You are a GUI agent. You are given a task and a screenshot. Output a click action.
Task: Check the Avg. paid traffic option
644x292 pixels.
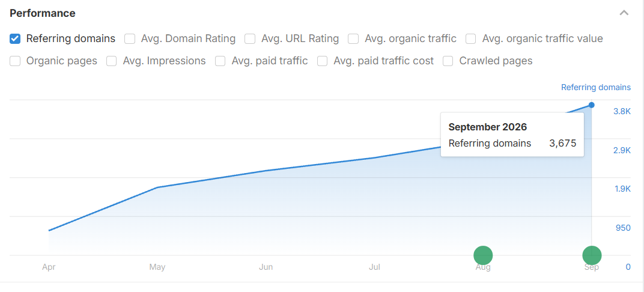(x=220, y=61)
